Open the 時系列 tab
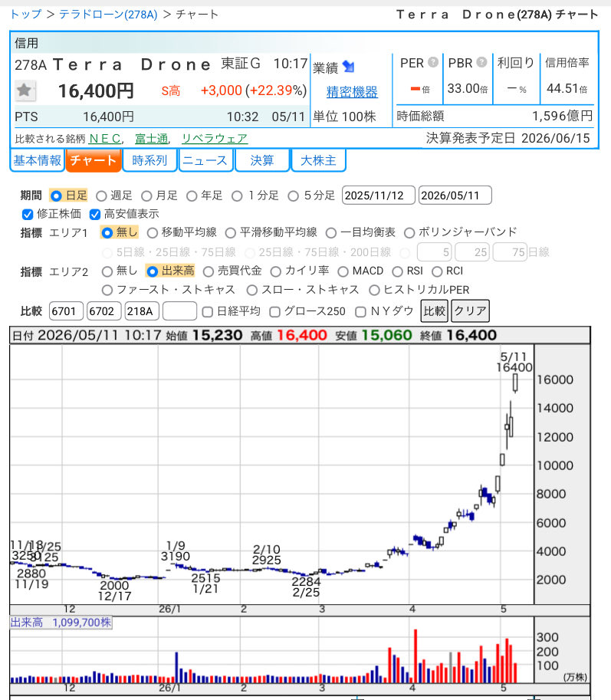The width and height of the screenshot is (611, 700). (x=149, y=160)
